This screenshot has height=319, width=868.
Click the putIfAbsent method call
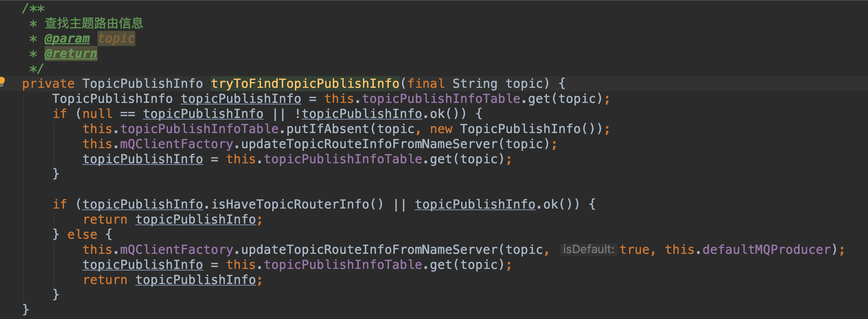[x=328, y=129]
